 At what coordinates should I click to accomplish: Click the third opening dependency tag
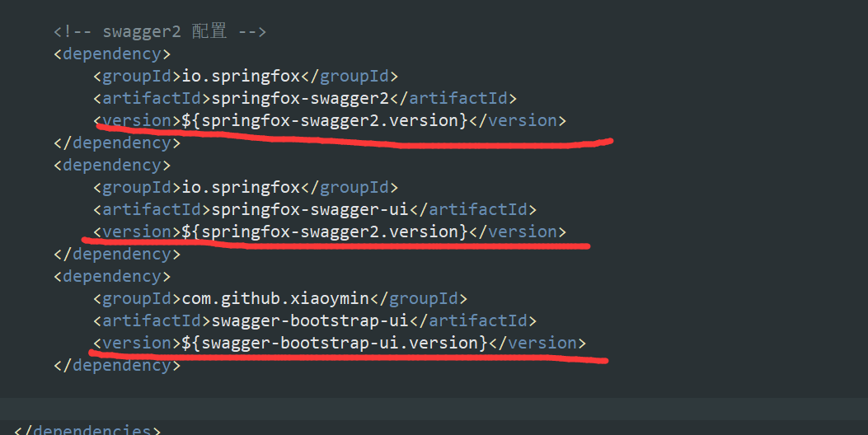(112, 276)
